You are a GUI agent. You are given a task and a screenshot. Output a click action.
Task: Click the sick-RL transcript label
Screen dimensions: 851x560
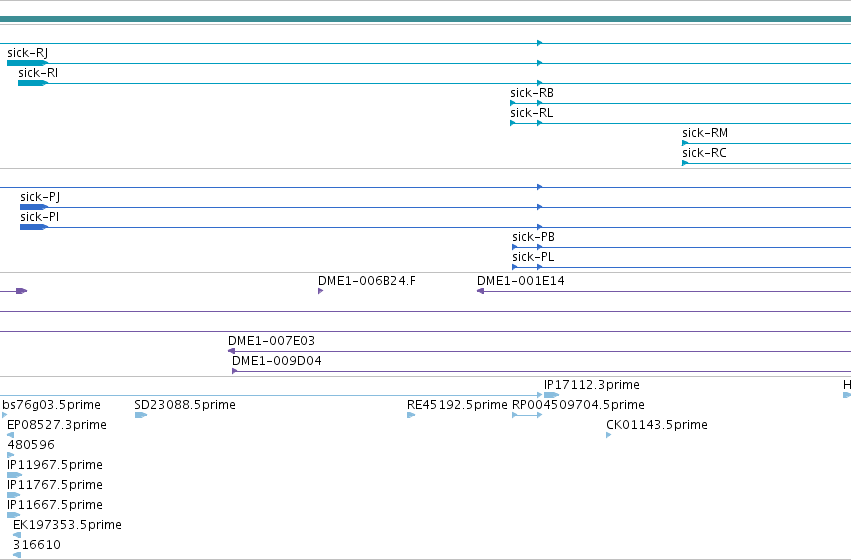[532, 113]
